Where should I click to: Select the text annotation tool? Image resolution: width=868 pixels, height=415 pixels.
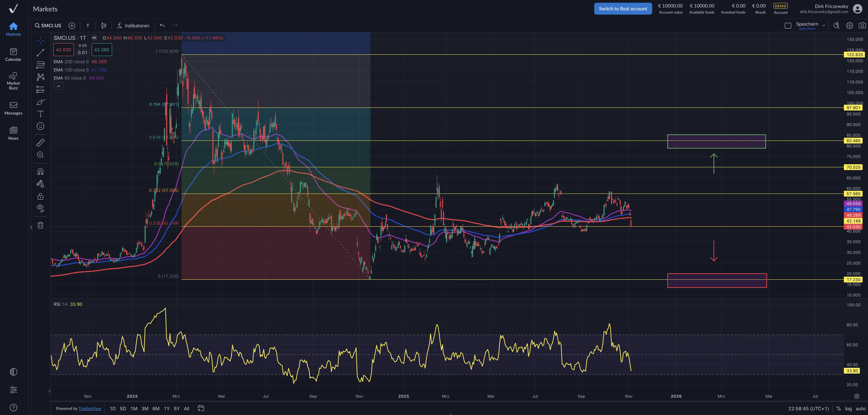tap(40, 114)
